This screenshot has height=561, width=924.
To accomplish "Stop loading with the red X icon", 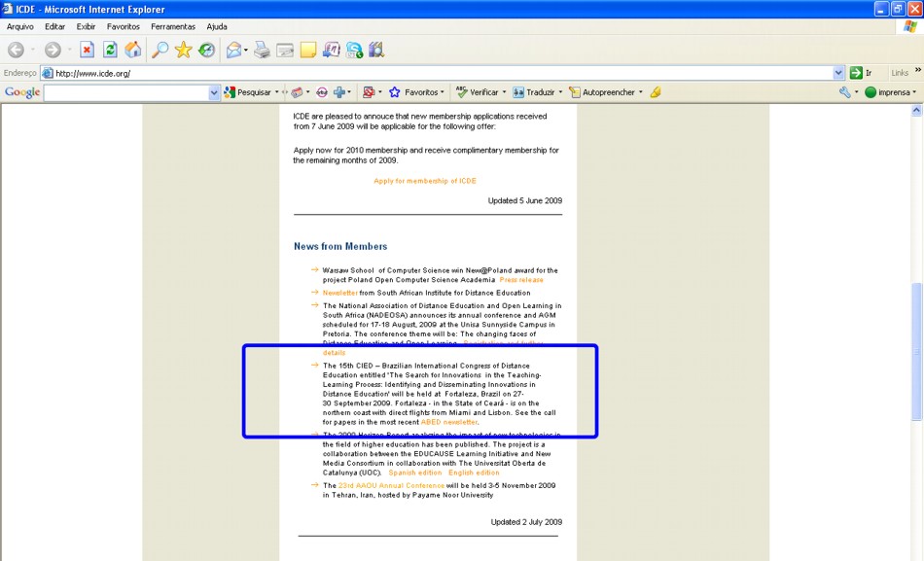I will (87, 50).
